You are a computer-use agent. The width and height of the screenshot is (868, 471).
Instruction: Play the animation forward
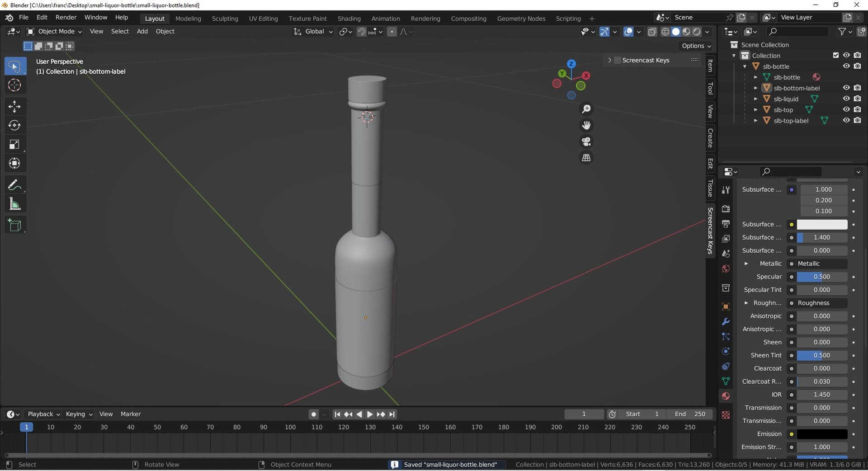point(370,414)
